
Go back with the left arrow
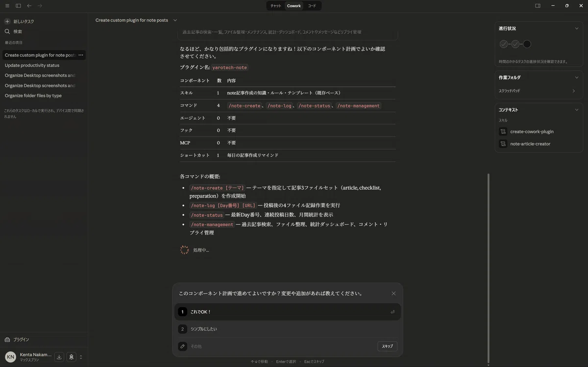(x=29, y=6)
